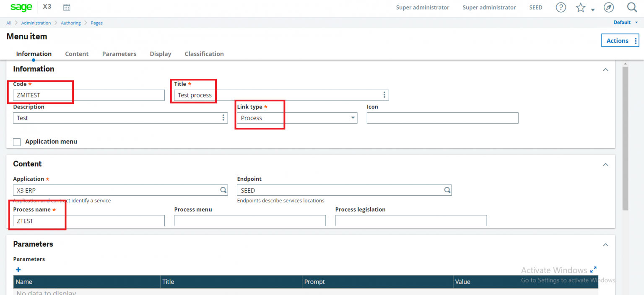
Task: Click the favorites star icon
Action: click(581, 7)
